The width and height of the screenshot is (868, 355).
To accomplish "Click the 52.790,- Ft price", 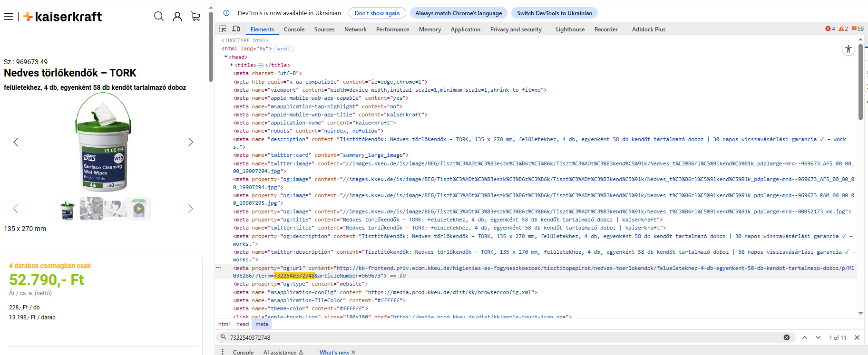I will point(47,280).
